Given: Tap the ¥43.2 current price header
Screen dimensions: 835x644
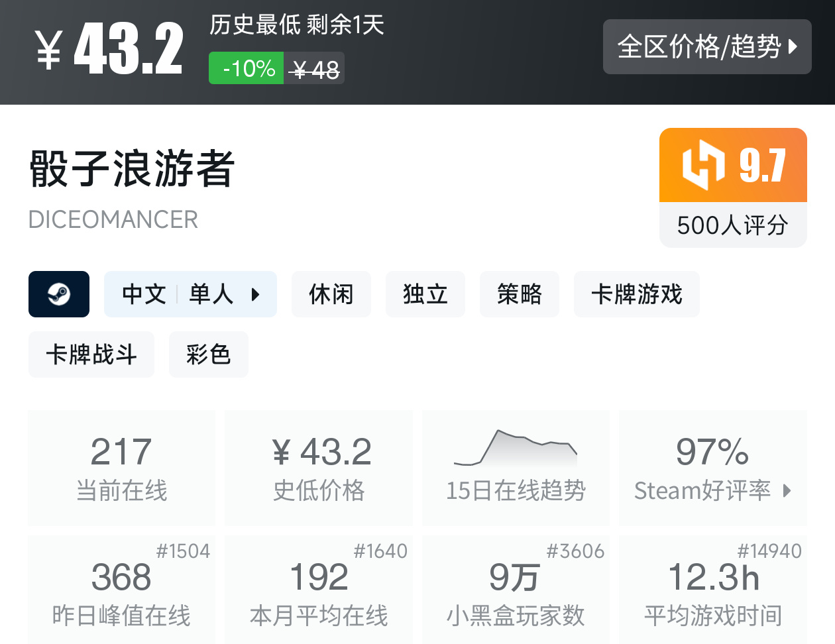Looking at the screenshot, I should click(x=109, y=49).
